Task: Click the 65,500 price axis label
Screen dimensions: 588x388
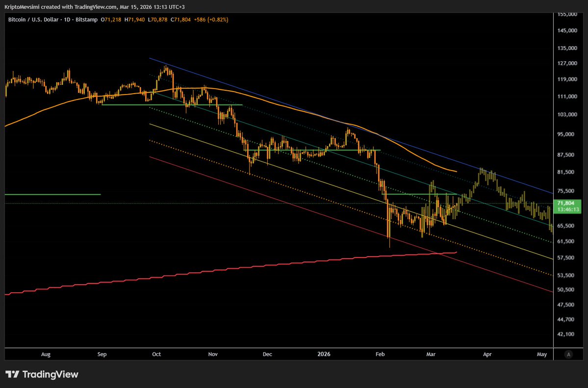Action: 566,226
